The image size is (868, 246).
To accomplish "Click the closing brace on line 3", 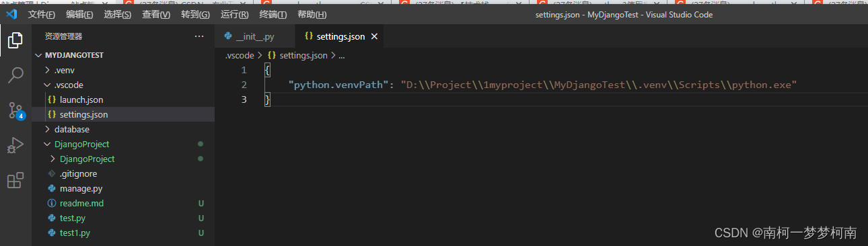I will click(267, 99).
